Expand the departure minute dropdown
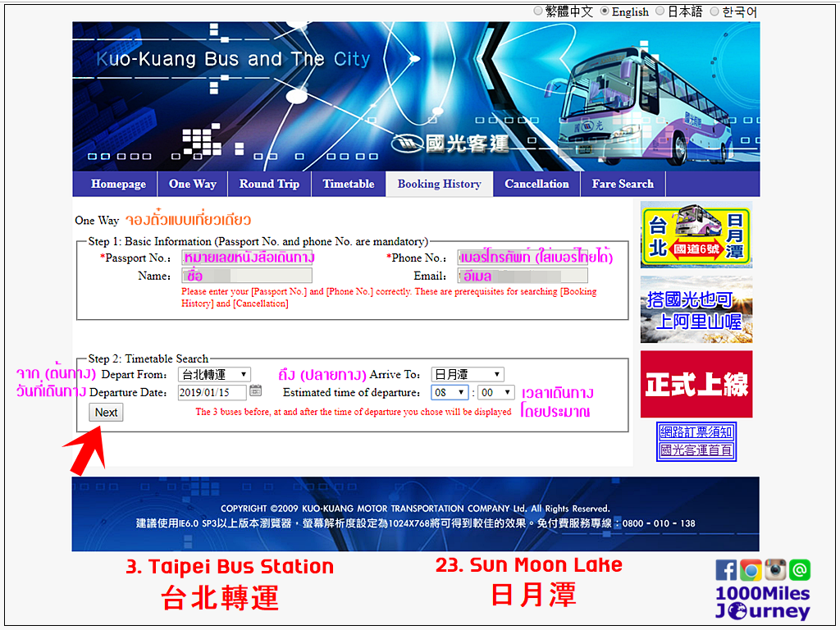The image size is (840, 630). pos(496,393)
